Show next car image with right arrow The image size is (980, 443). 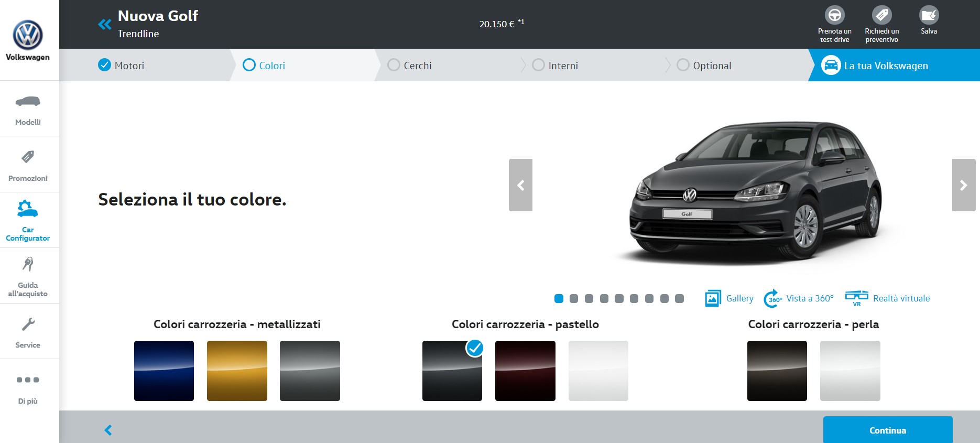coord(963,185)
